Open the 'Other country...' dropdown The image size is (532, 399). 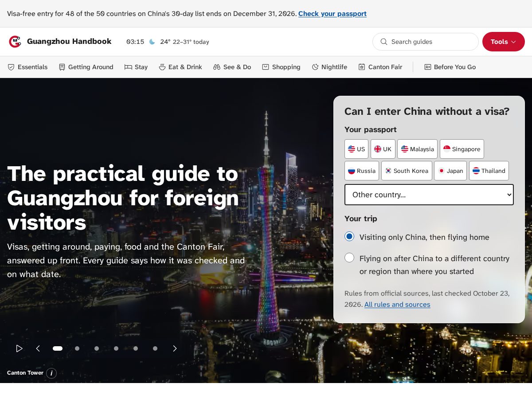[x=429, y=195]
